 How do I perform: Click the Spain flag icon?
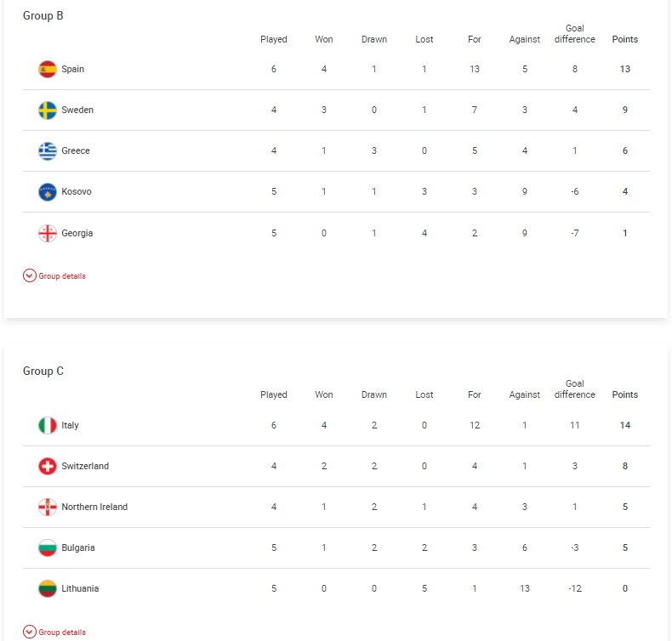[48, 70]
